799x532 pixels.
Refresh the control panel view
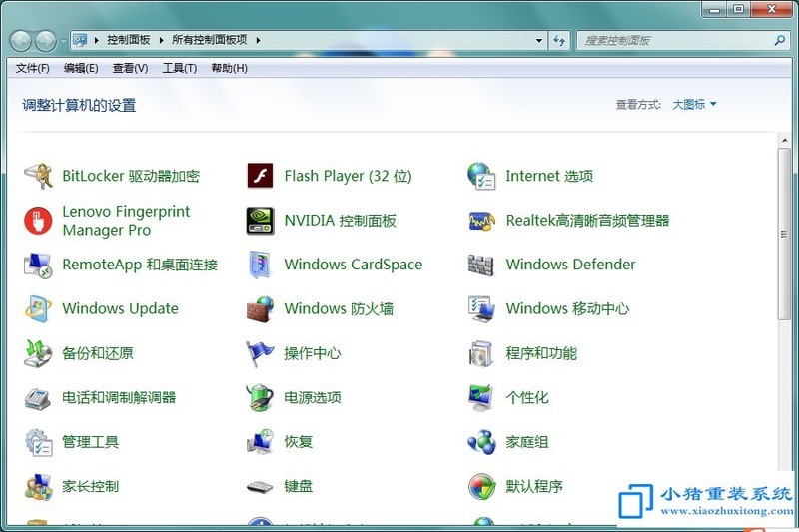pos(559,41)
